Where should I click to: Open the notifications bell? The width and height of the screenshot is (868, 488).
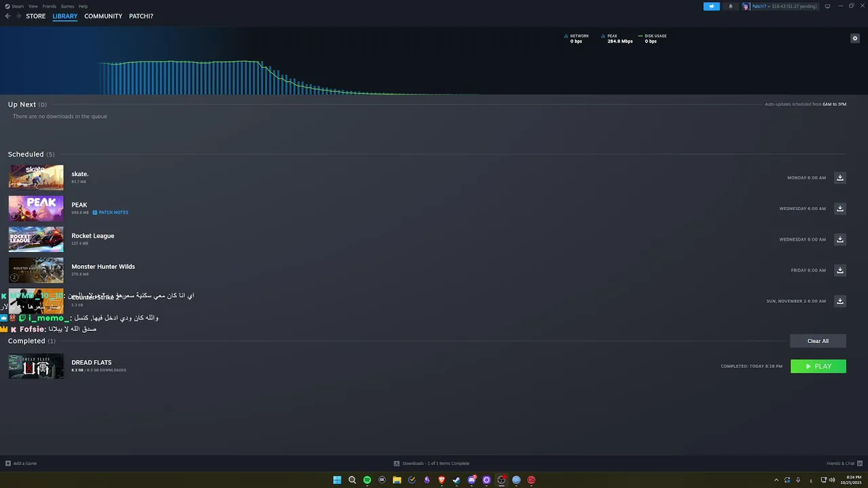pyautogui.click(x=730, y=6)
